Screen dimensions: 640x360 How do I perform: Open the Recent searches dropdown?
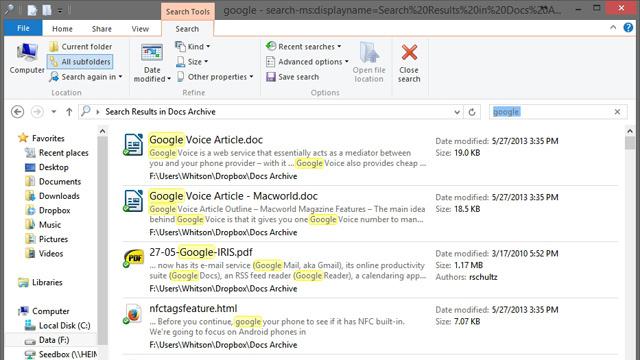click(303, 47)
